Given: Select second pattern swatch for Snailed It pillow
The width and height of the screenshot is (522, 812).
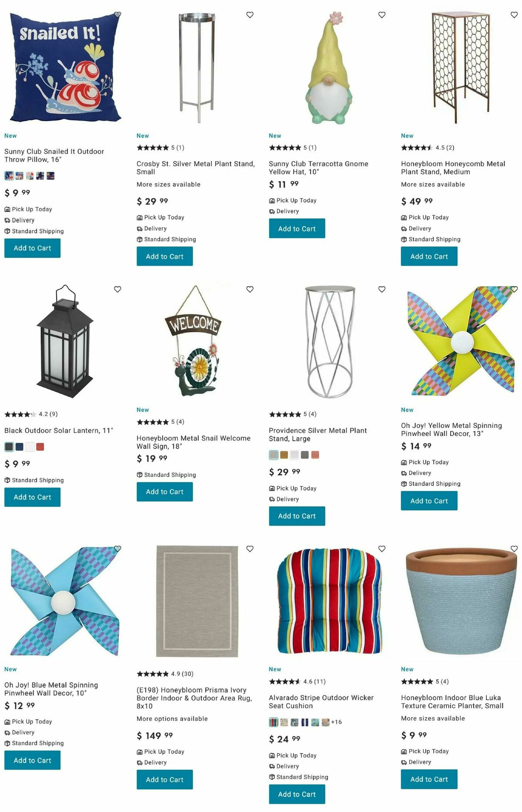Looking at the screenshot, I should (19, 176).
